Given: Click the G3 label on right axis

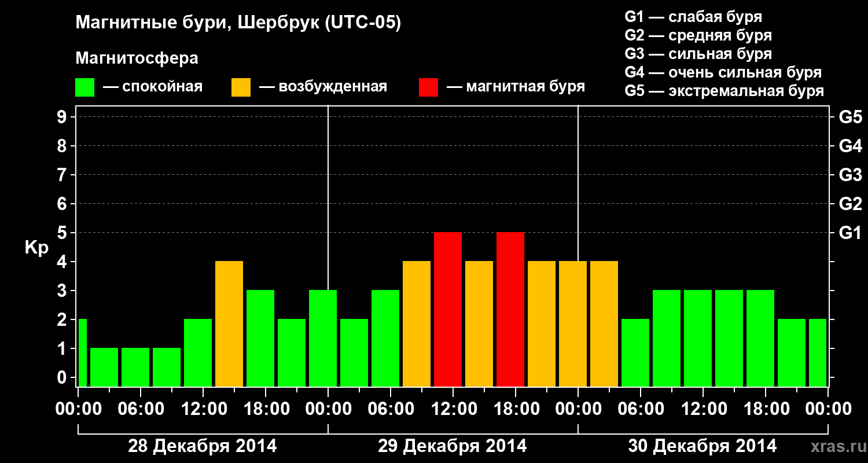Looking at the screenshot, I should pos(850,175).
